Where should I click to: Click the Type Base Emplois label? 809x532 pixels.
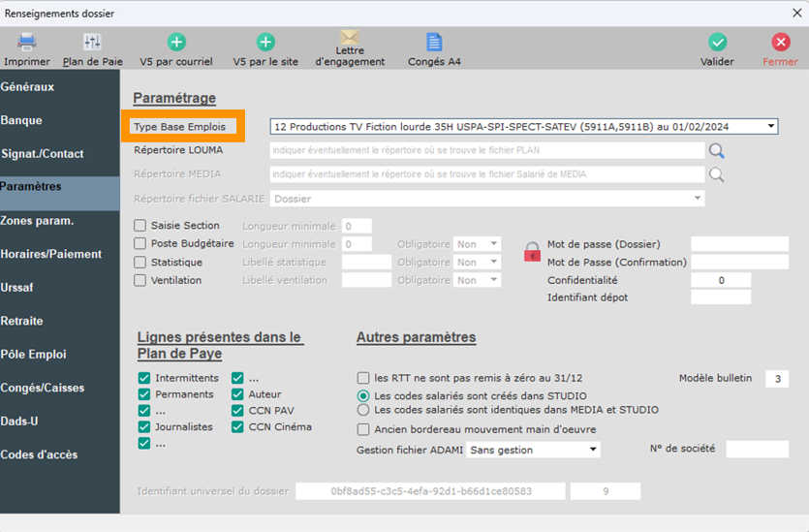pyautogui.click(x=179, y=126)
